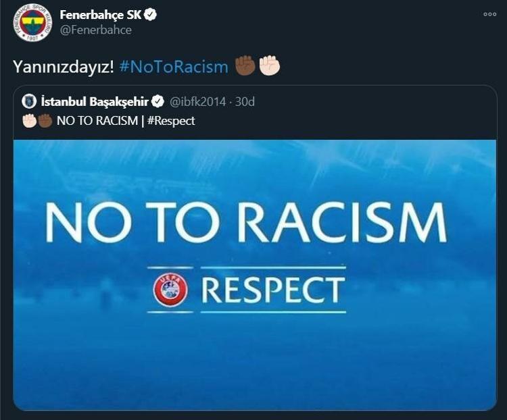The height and width of the screenshot is (420, 507).
Task: Click the İstanbul Başakşehir avatar icon
Action: pyautogui.click(x=29, y=101)
